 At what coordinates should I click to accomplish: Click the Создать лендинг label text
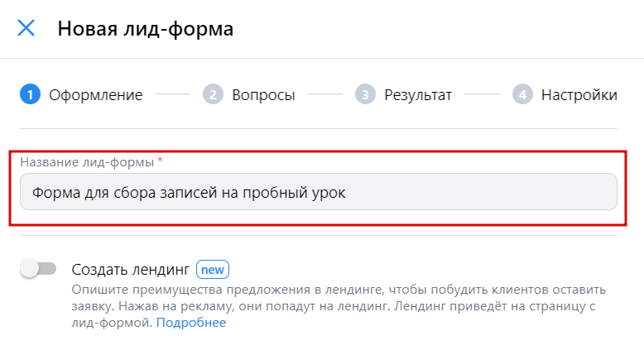point(131,270)
